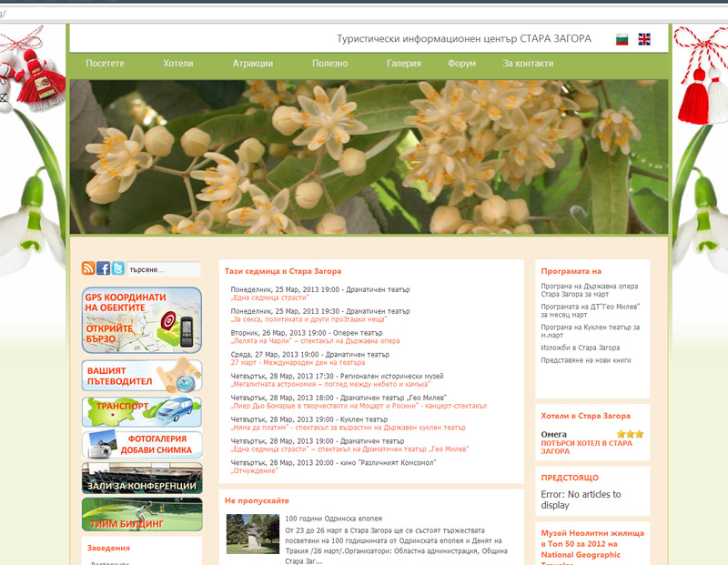The width and height of the screenshot is (728, 565).
Task: Click the Тийм билдинг banner
Action: point(141,514)
